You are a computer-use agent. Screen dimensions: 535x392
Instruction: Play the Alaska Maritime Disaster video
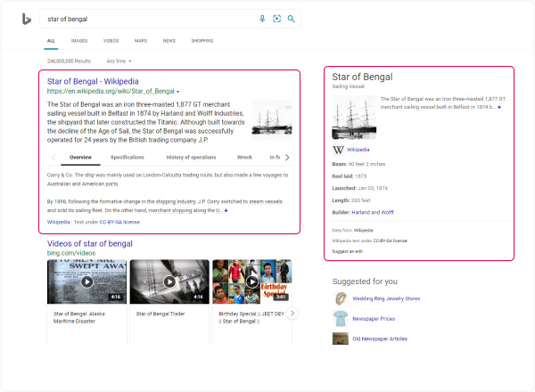86,282
